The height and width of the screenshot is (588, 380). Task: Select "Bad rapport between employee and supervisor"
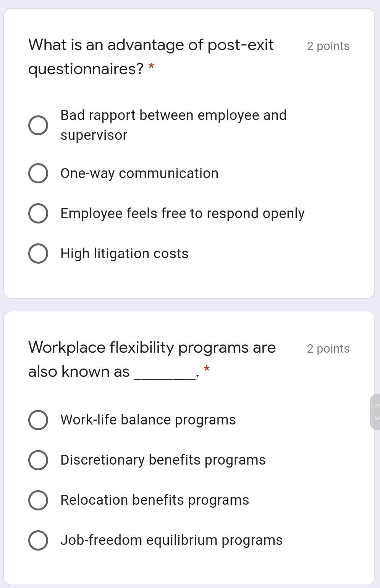tap(37, 125)
